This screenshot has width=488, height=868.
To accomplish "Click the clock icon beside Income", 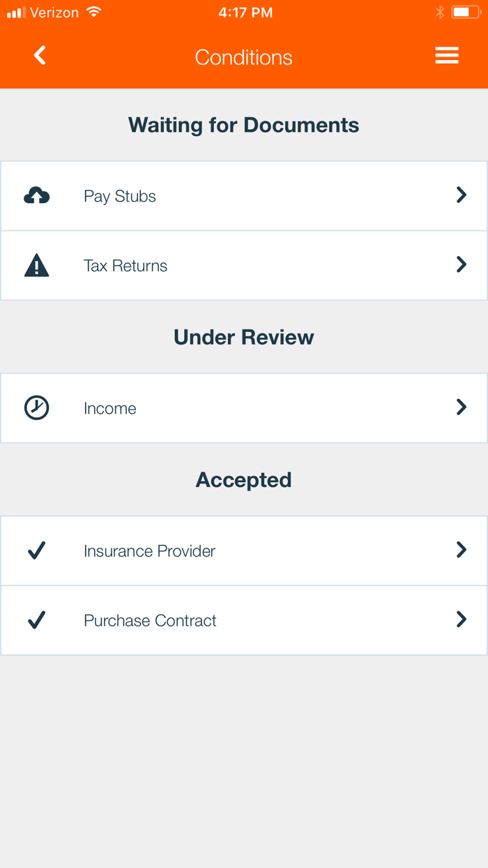I will click(x=36, y=407).
